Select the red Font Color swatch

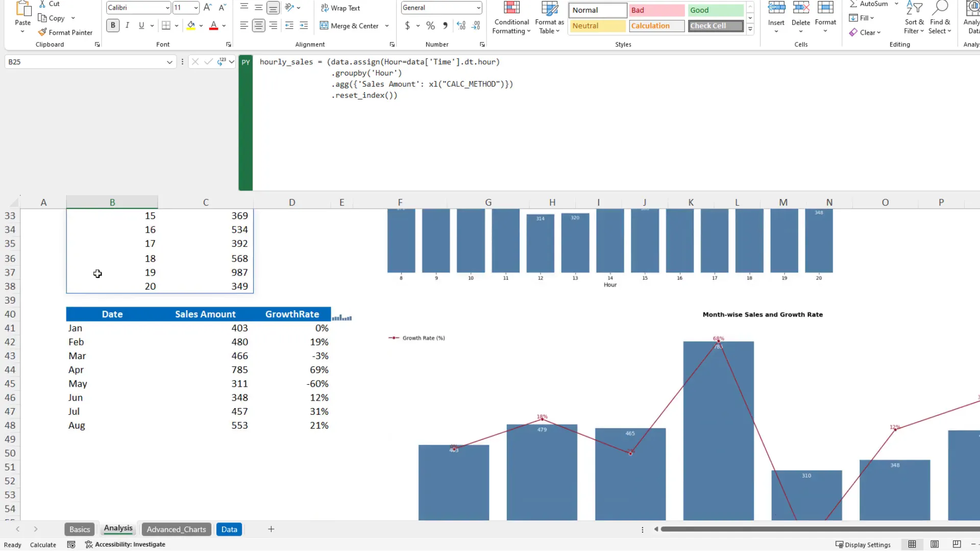[x=214, y=26]
